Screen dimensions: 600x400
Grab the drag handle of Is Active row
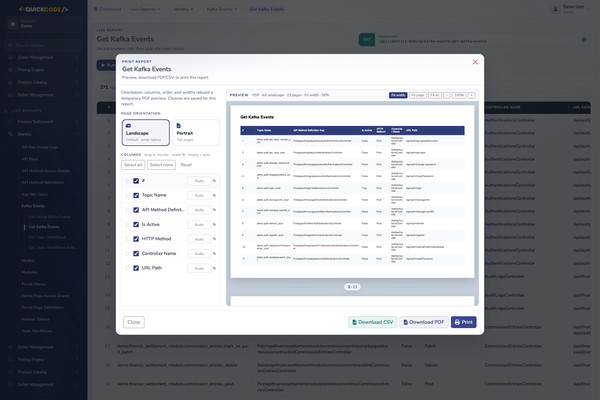tap(127, 224)
